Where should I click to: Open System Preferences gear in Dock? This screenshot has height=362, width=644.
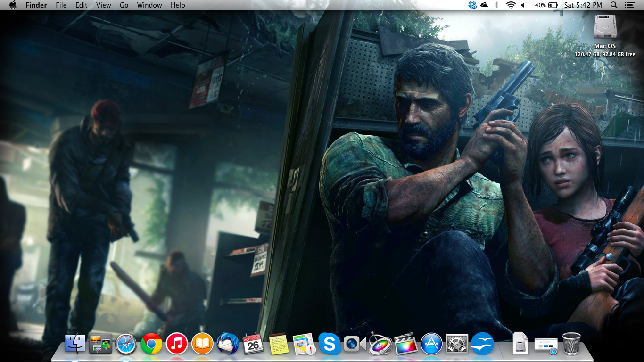coord(457,344)
